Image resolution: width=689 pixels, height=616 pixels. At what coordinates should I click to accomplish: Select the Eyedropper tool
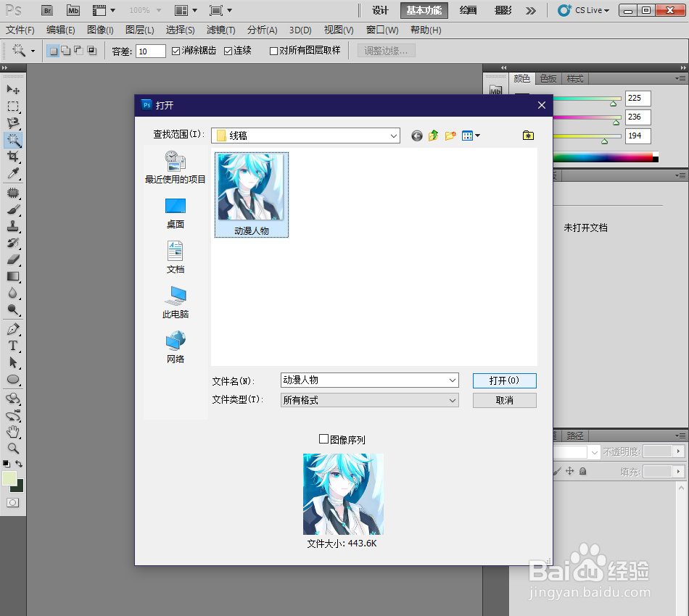(13, 173)
